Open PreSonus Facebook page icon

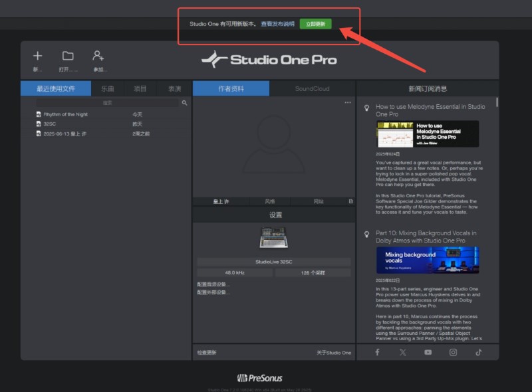[377, 352]
